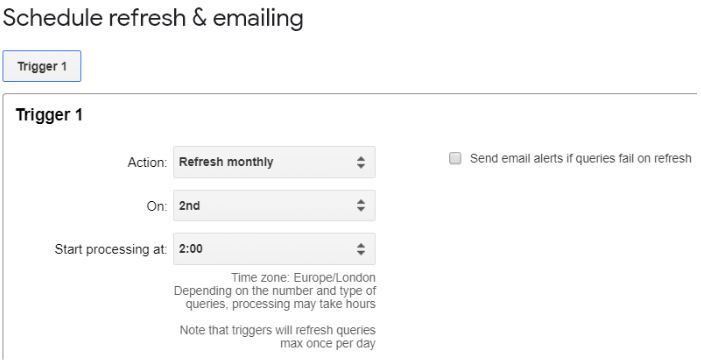This screenshot has width=701, height=362.
Task: Open the Action dropdown showing Refresh monthly
Action: 274,162
